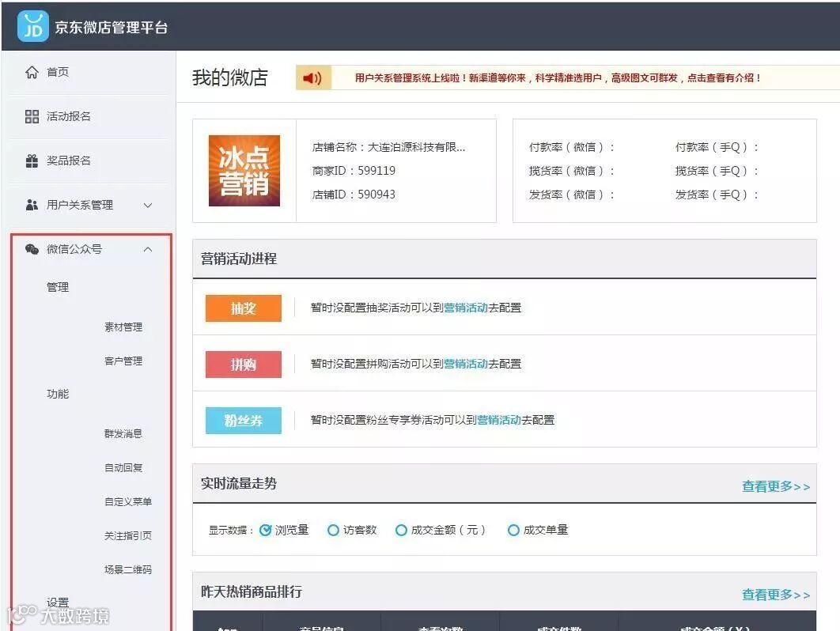Open 奖品报名 in the sidebar
Viewport: 840px width, 631px height.
pyautogui.click(x=69, y=161)
